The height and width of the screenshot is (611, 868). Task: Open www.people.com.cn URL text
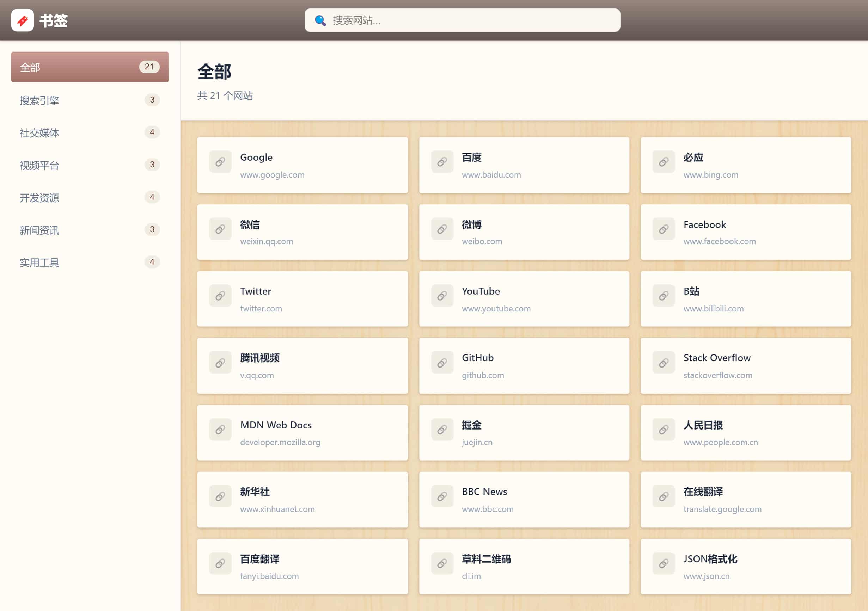720,442
